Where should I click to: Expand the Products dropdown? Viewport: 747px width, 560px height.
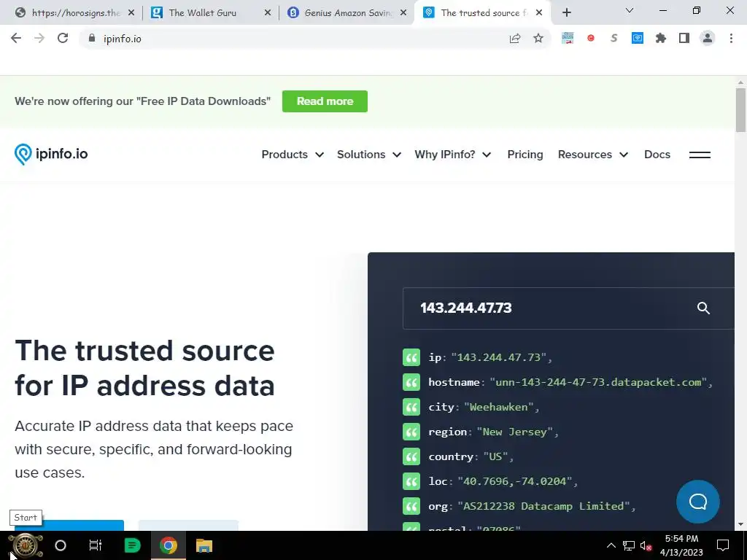coord(293,155)
